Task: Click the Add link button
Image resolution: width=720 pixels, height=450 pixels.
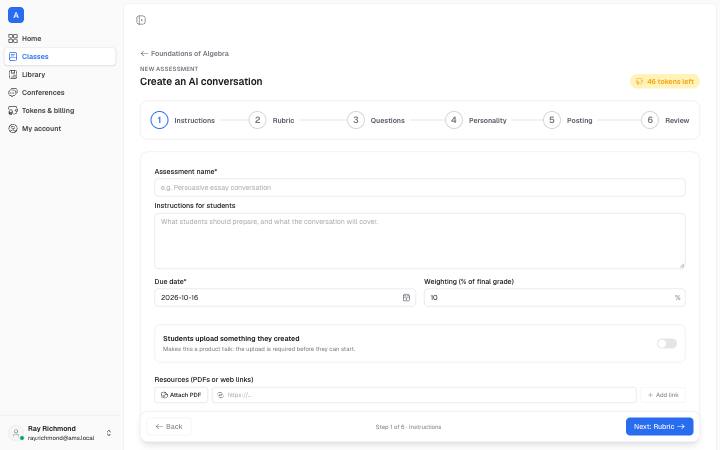Action: (x=663, y=395)
